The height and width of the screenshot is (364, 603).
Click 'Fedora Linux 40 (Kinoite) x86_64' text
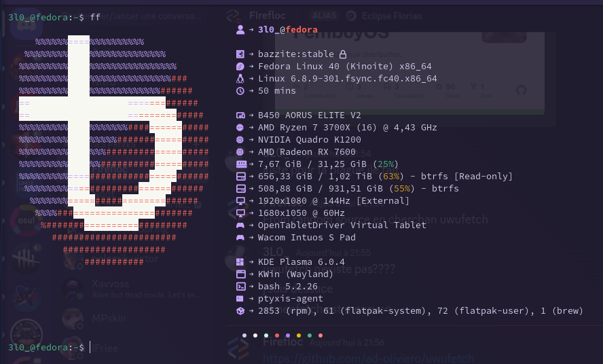coord(345,67)
